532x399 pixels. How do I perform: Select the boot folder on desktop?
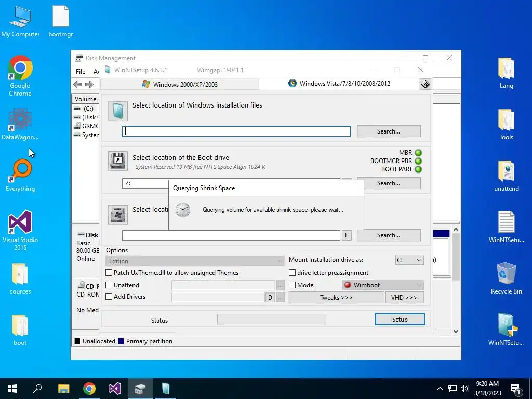20,330
